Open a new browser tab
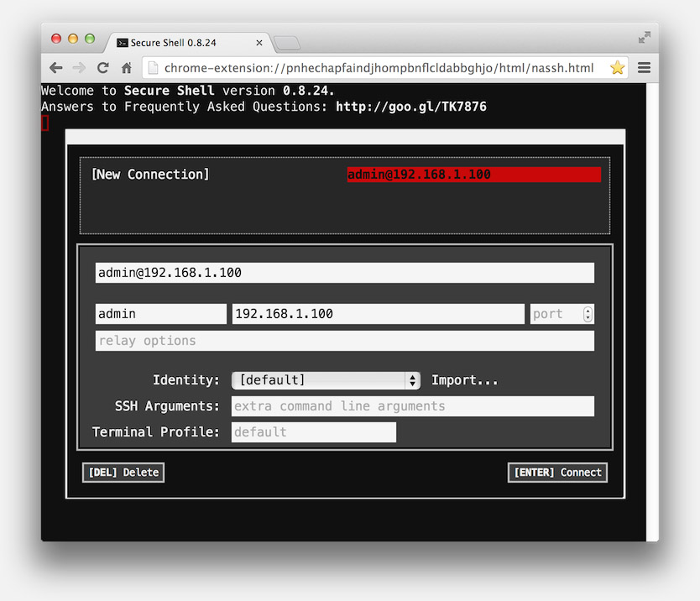Screen dimensions: 700x601 click(287, 44)
